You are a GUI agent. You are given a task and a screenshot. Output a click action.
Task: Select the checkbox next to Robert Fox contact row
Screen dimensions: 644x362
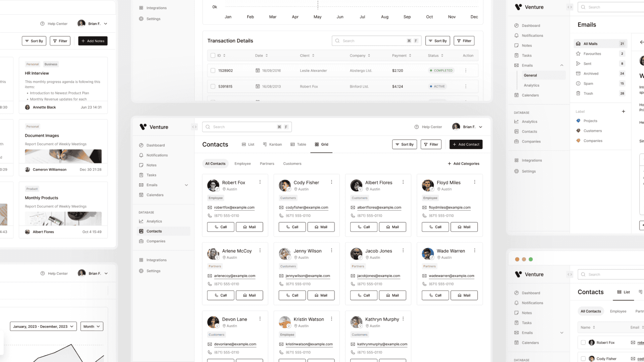[x=583, y=342]
